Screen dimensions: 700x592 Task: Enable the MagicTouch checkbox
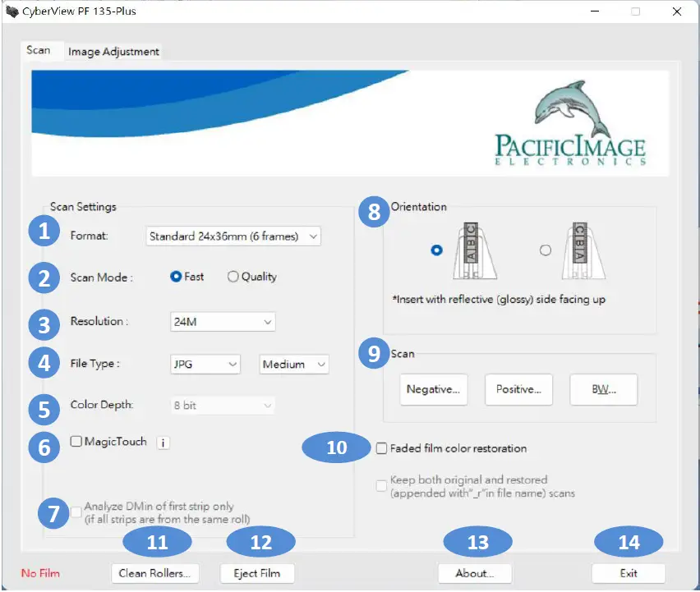(x=76, y=442)
